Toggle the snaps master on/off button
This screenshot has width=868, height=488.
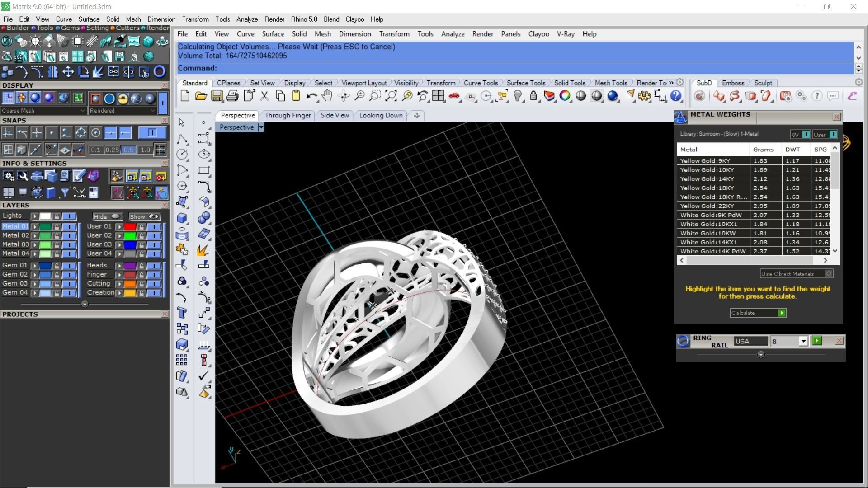[x=152, y=133]
